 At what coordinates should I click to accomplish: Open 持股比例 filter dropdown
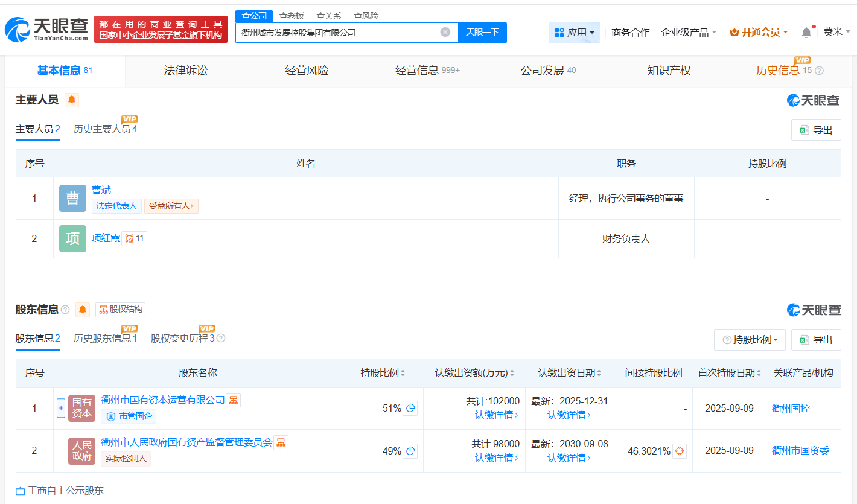tap(750, 340)
